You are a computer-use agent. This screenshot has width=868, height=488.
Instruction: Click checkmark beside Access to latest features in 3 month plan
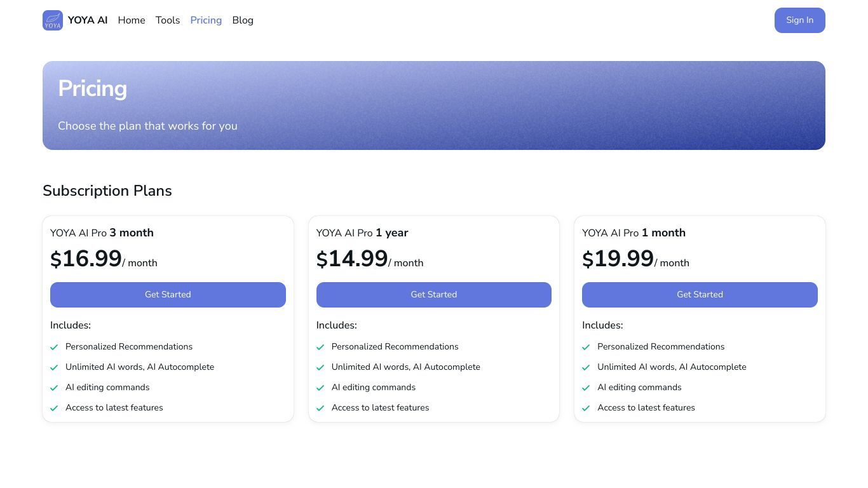coord(54,408)
